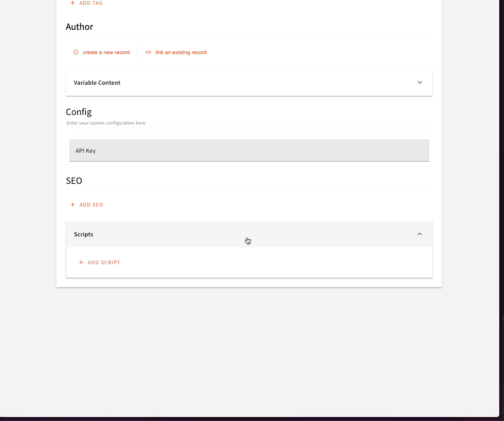
Task: Click "Enter your system configuration here" helper text
Action: point(106,123)
